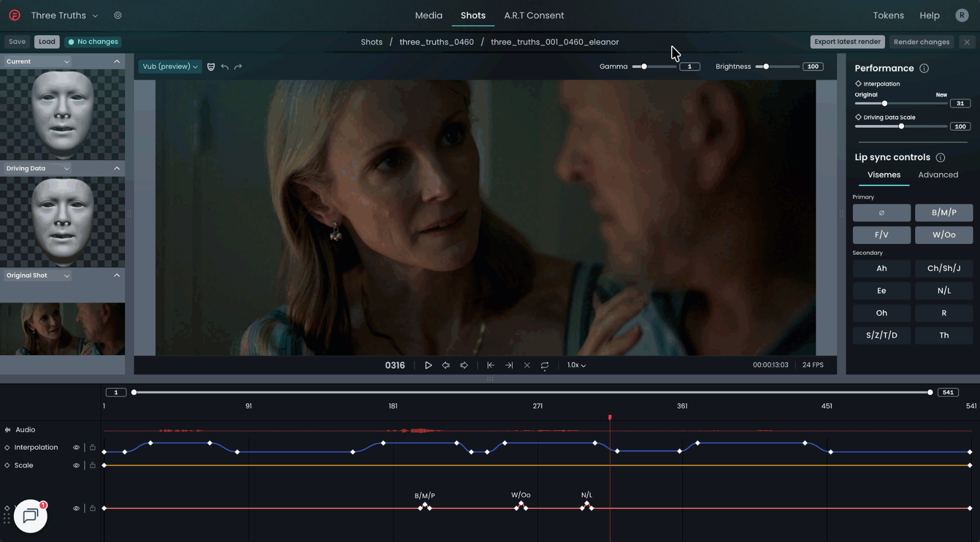Viewport: 980px width, 542px height.
Task: Click the mask icon beside Vub preview
Action: [x=211, y=67]
